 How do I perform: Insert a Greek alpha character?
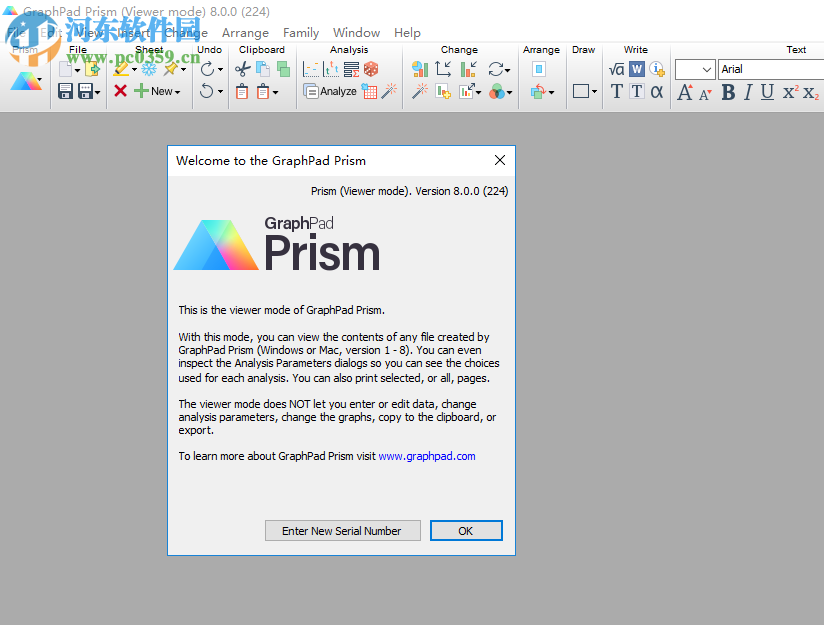click(x=658, y=91)
